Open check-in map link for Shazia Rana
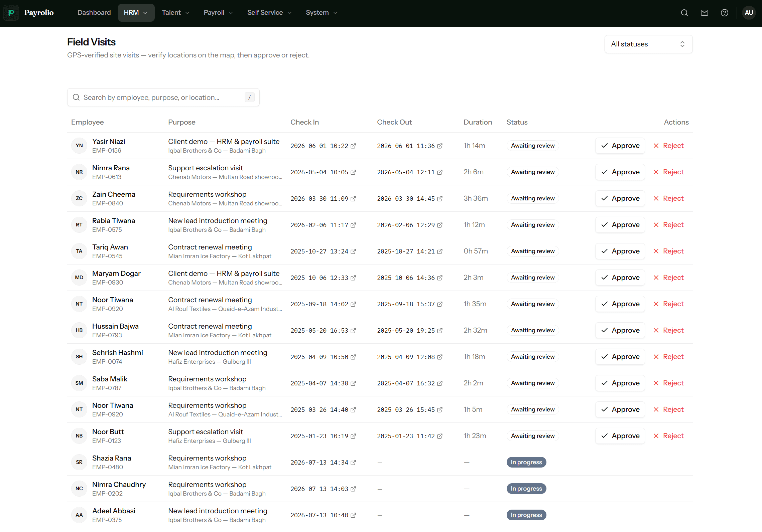The height and width of the screenshot is (532, 762). pos(353,463)
